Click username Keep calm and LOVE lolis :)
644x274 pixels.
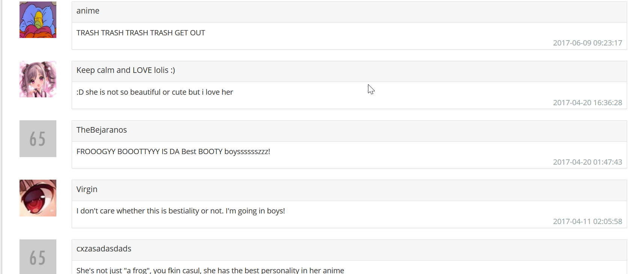pos(126,70)
